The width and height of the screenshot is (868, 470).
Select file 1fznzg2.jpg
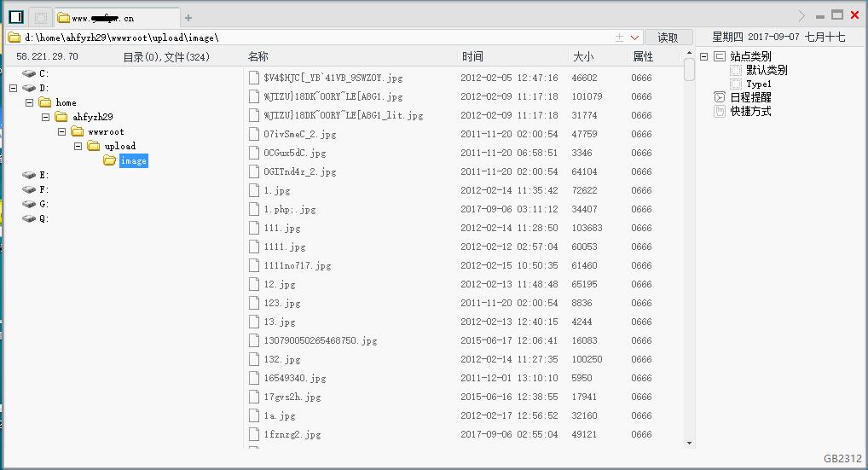(x=292, y=434)
